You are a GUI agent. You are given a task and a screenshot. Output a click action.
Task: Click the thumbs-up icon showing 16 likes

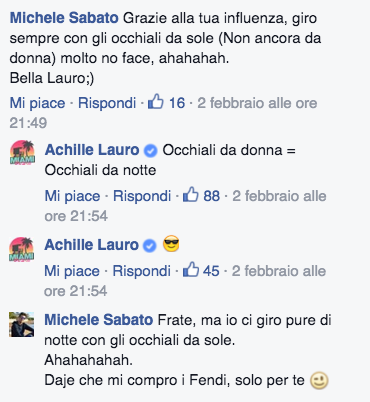[156, 101]
